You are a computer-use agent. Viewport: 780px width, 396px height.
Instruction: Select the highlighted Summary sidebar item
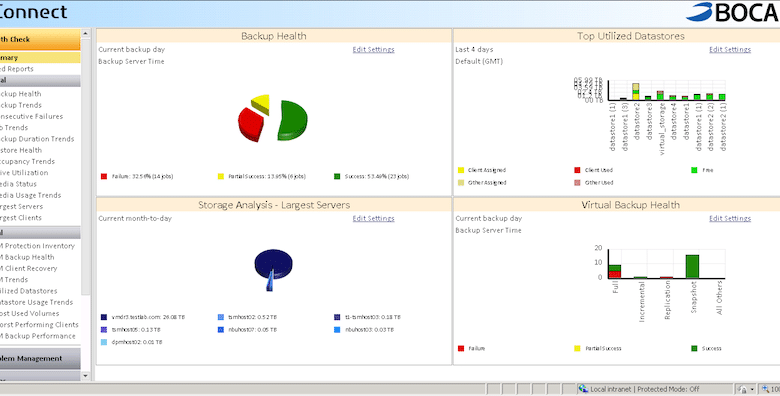[40, 58]
